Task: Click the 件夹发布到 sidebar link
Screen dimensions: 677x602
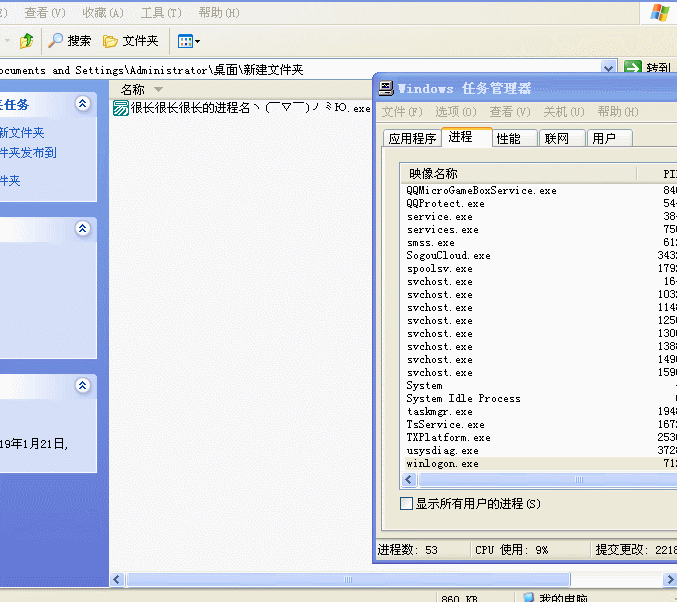Action: point(28,152)
